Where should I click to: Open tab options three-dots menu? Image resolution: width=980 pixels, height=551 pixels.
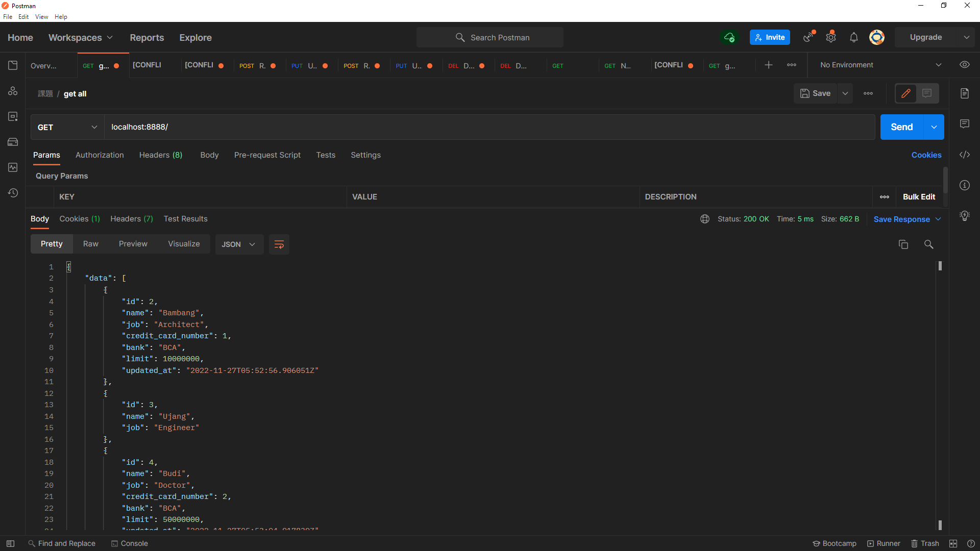pos(792,65)
